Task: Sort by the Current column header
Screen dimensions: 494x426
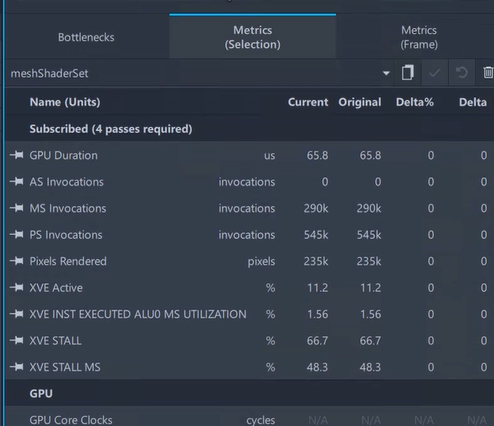Action: [x=308, y=102]
